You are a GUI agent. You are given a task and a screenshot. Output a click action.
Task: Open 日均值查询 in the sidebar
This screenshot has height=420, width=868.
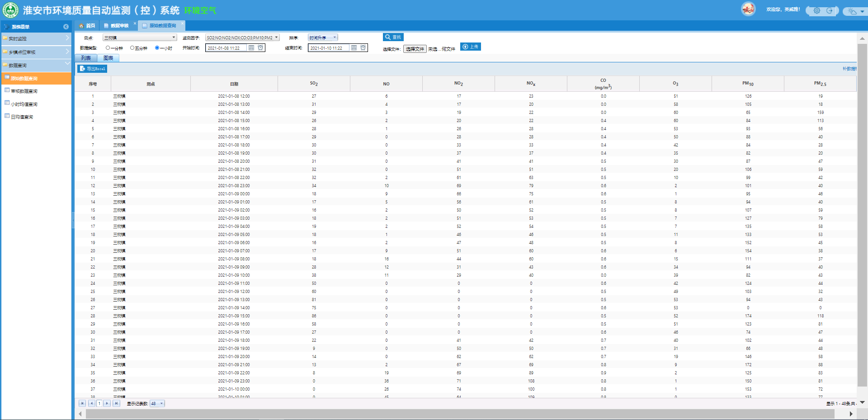point(22,117)
